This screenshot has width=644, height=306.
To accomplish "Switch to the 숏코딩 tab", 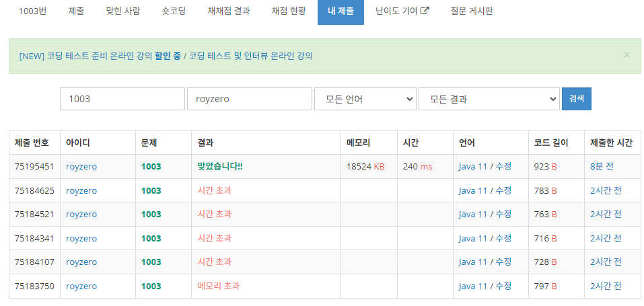I will pyautogui.click(x=174, y=11).
